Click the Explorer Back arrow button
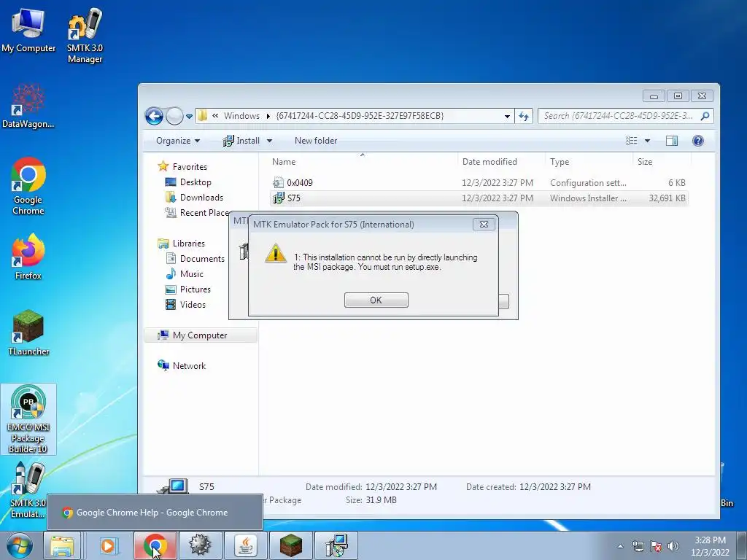The width and height of the screenshot is (747, 560). [x=155, y=116]
